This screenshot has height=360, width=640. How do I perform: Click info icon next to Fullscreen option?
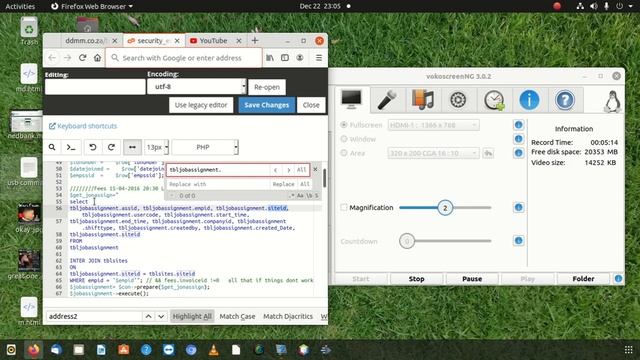click(x=518, y=125)
